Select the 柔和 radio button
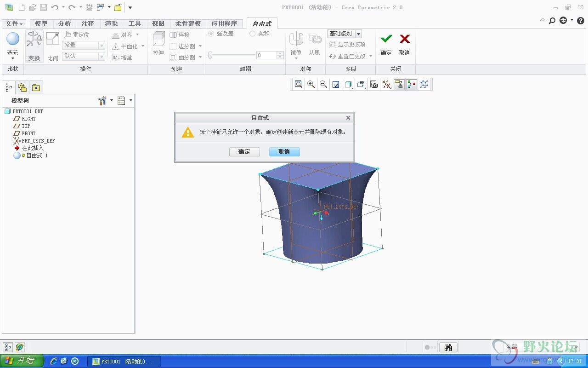The image size is (588, 368). (x=253, y=34)
